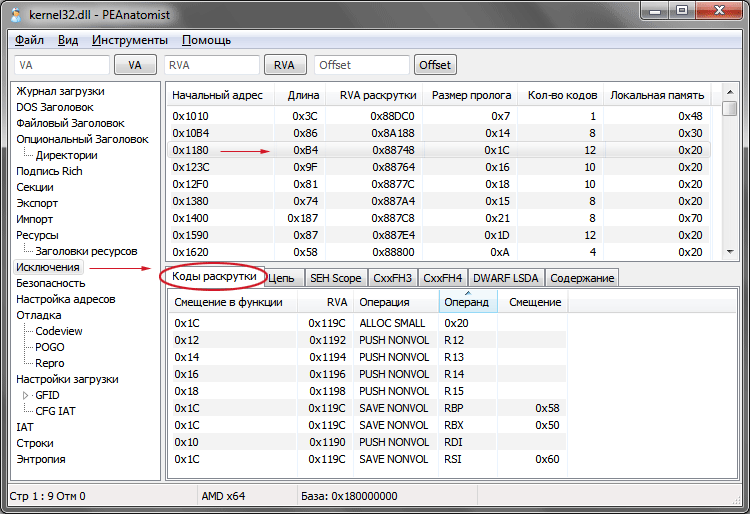
Task: Open the Файл menu
Action: click(x=29, y=40)
